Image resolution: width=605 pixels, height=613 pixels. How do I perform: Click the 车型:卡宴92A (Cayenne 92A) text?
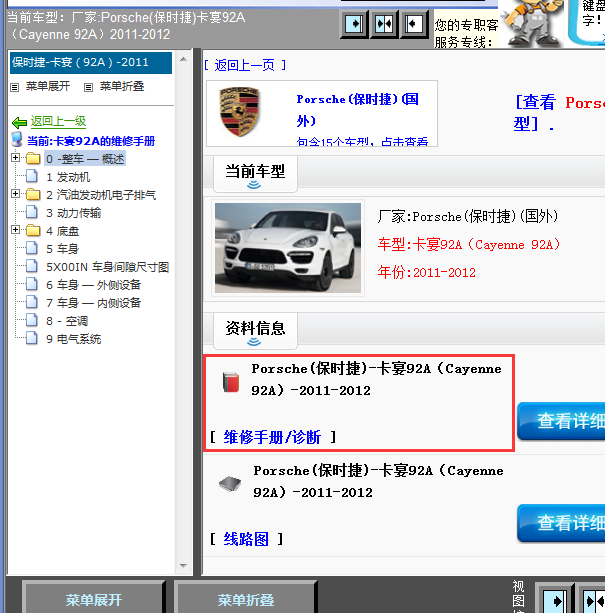(x=469, y=245)
